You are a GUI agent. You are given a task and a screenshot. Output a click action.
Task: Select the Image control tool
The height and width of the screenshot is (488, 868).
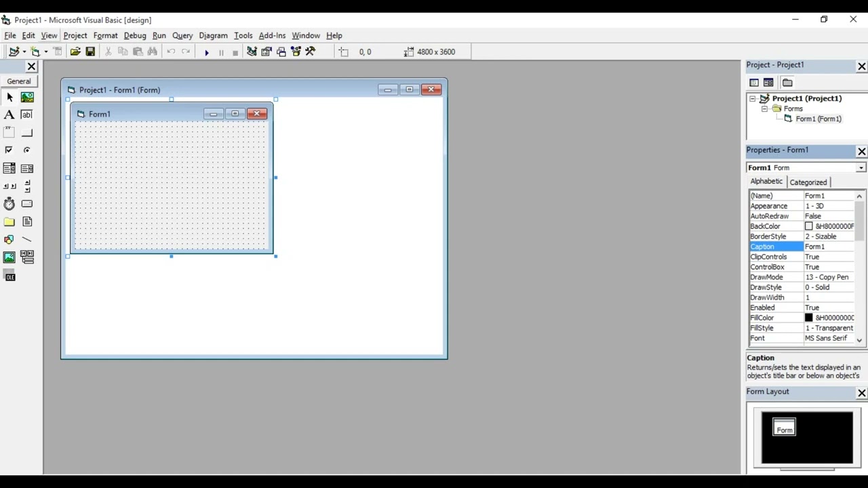click(x=9, y=258)
